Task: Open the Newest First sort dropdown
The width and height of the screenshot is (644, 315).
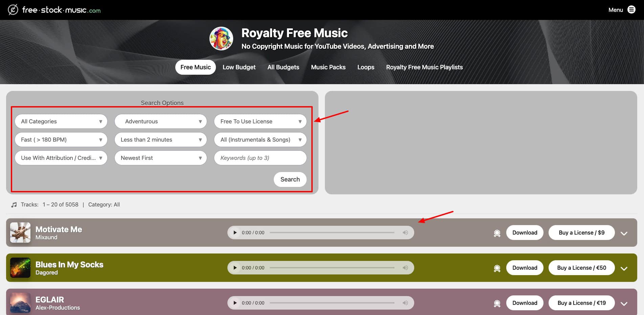Action: pyautogui.click(x=161, y=158)
